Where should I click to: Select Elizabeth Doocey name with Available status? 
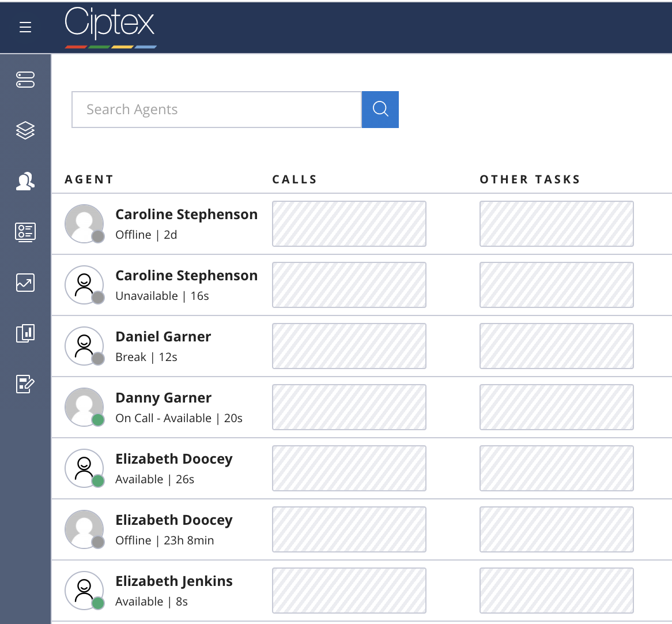point(174,459)
